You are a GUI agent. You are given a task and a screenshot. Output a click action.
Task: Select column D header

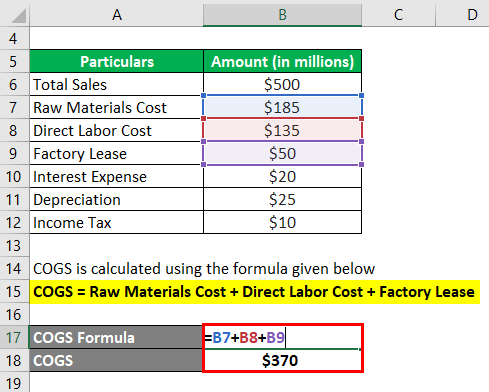(x=463, y=14)
